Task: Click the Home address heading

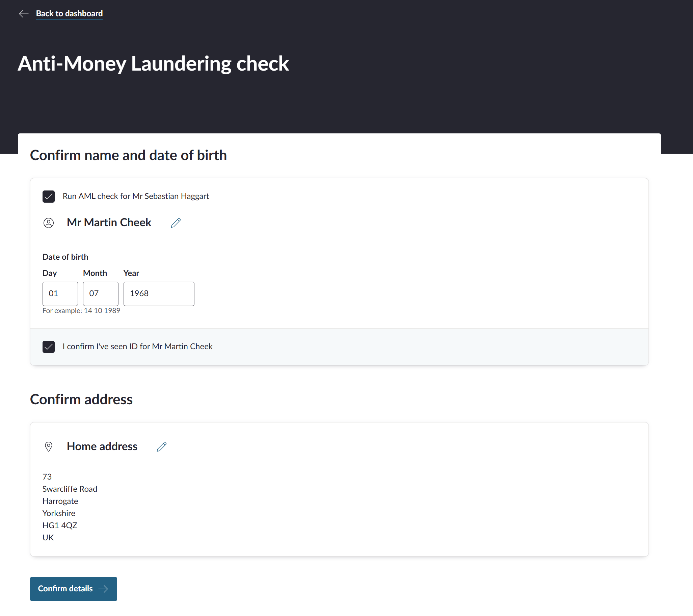Action: (x=102, y=446)
